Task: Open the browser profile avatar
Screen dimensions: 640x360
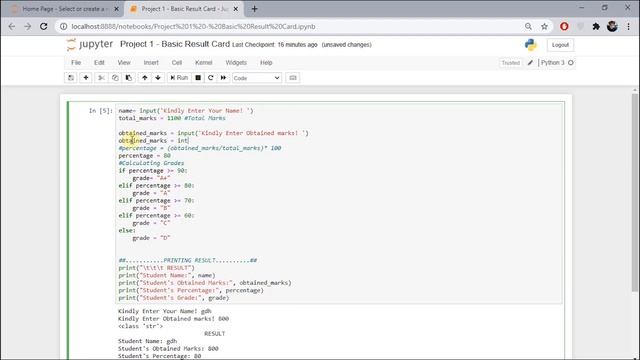Action: pyautogui.click(x=612, y=27)
